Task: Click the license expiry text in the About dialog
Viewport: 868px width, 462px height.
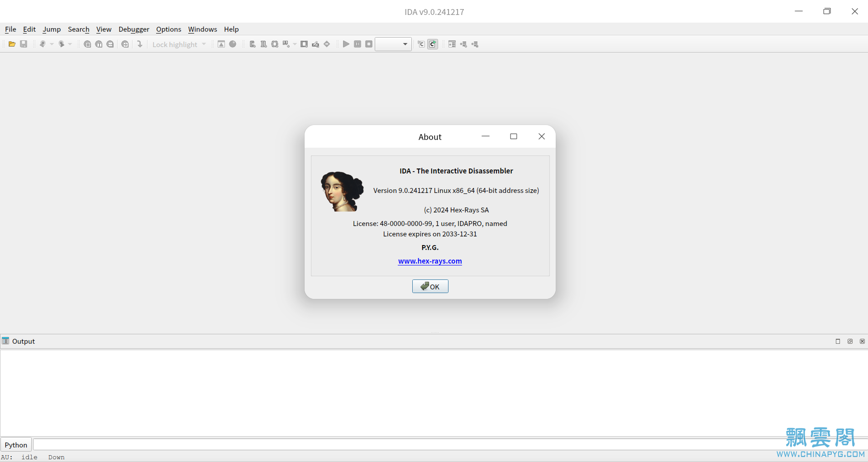Action: tap(430, 234)
